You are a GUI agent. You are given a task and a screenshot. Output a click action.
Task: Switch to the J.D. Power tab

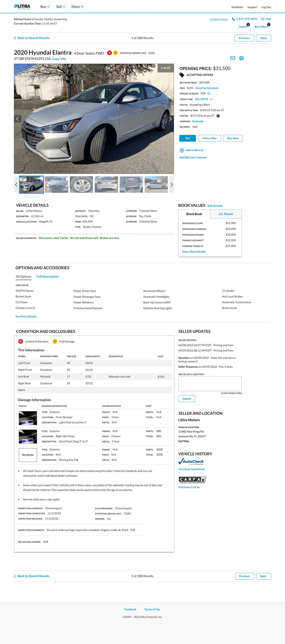(x=225, y=214)
